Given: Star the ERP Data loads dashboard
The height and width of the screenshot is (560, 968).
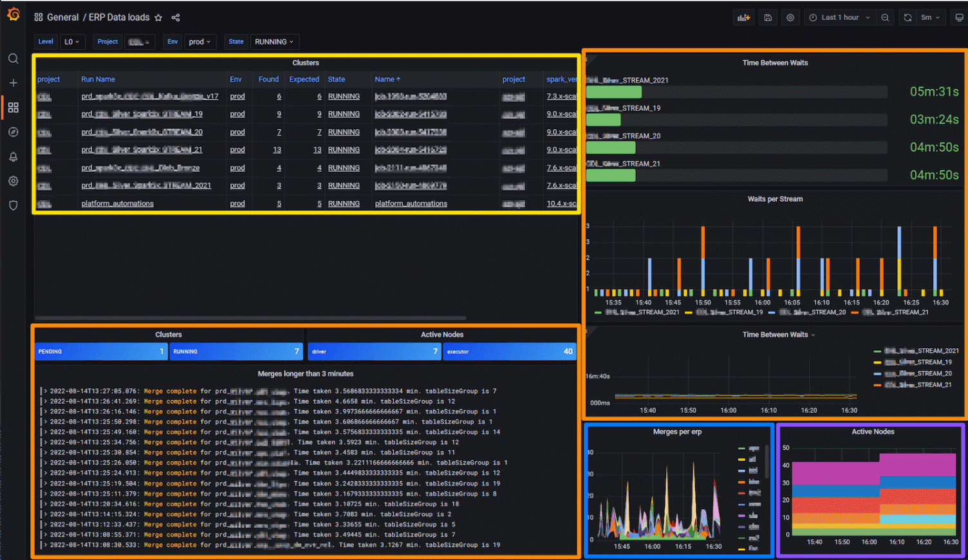Looking at the screenshot, I should (x=158, y=17).
